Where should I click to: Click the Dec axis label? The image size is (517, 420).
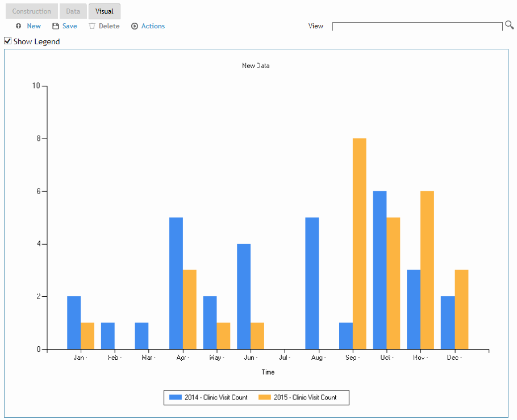pos(454,358)
